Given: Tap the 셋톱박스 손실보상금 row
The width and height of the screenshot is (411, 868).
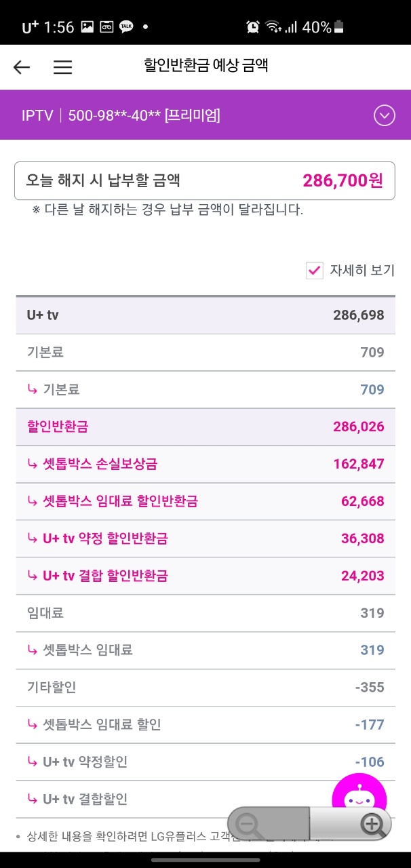Looking at the screenshot, I should (x=205, y=464).
